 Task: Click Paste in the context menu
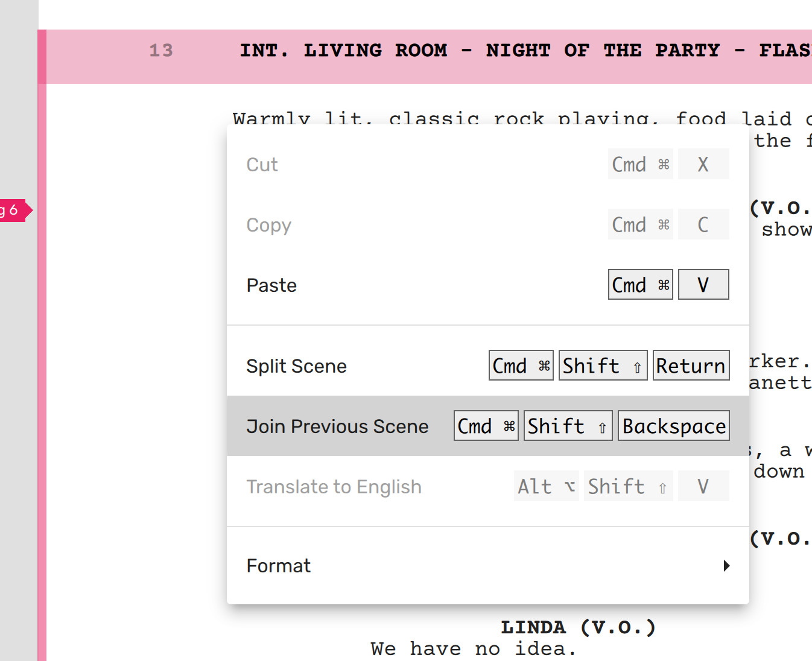click(271, 285)
